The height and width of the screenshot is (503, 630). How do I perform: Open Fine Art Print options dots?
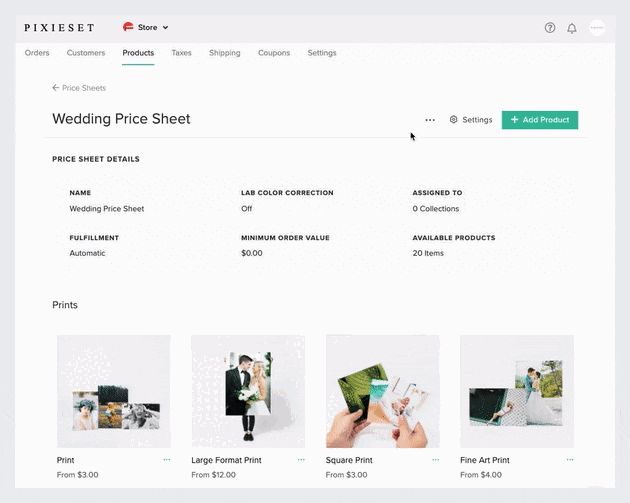pos(570,460)
